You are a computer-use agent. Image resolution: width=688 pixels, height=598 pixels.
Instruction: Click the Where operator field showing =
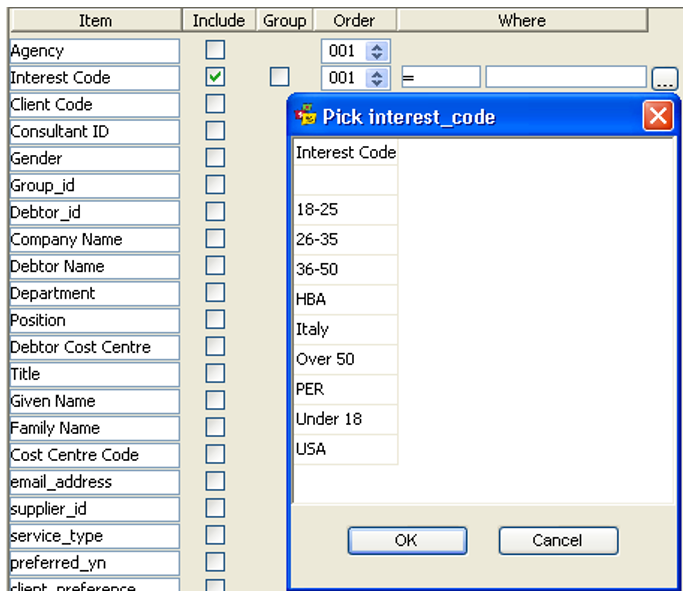click(441, 78)
